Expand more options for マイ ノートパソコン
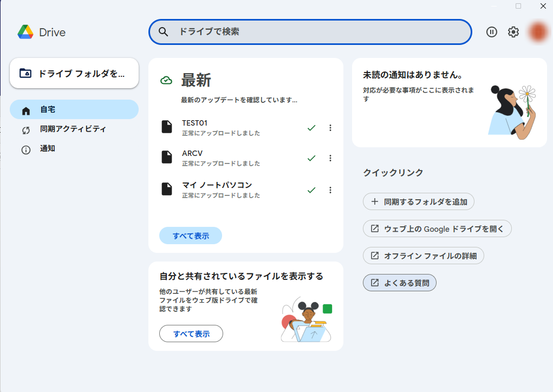This screenshot has height=392, width=553. pos(330,190)
